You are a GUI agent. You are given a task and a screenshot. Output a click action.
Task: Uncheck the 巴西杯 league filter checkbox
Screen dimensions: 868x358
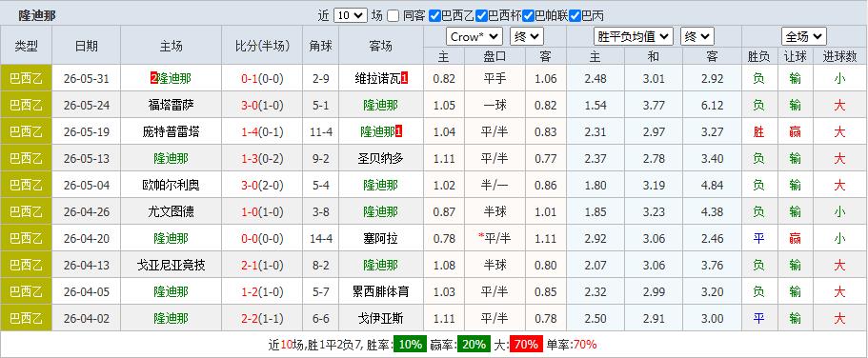click(481, 15)
